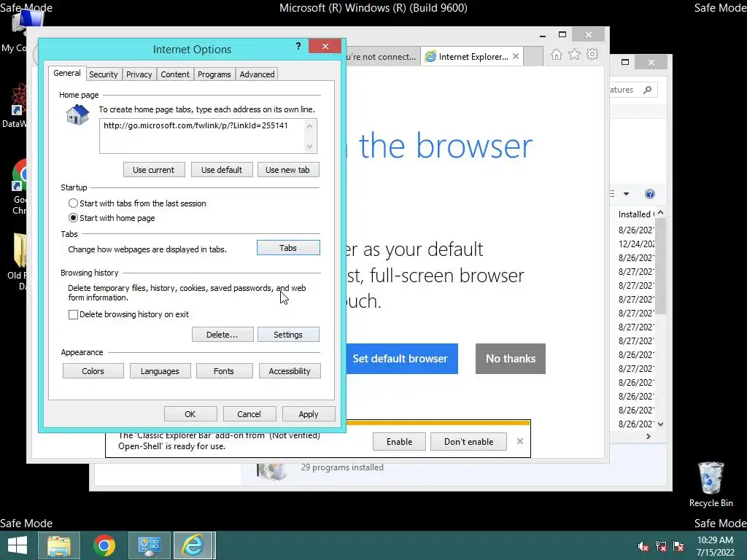Click the Delete... browsing history button
The width and height of the screenshot is (747, 560).
222,335
